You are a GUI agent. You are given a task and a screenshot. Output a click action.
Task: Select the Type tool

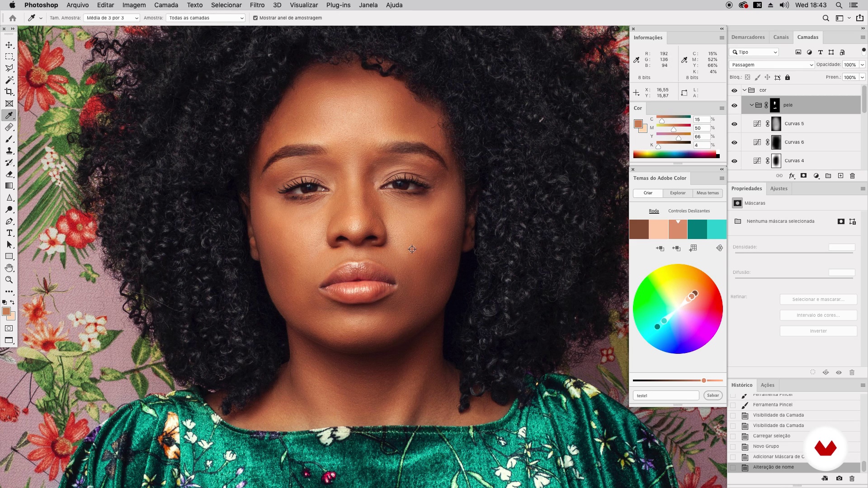9,233
